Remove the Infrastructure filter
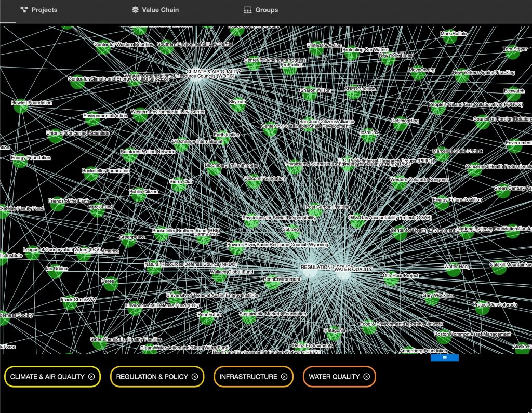Viewport: 532px width, 413px height. click(x=284, y=376)
